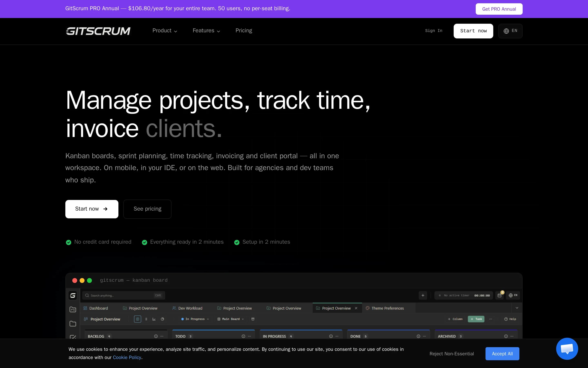Open the EN language selector in the navbar

point(510,31)
